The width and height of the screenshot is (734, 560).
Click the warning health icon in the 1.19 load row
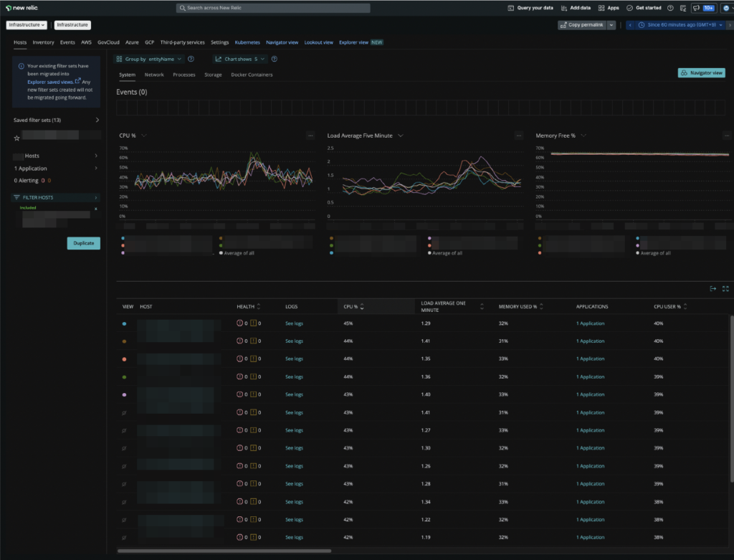(253, 537)
